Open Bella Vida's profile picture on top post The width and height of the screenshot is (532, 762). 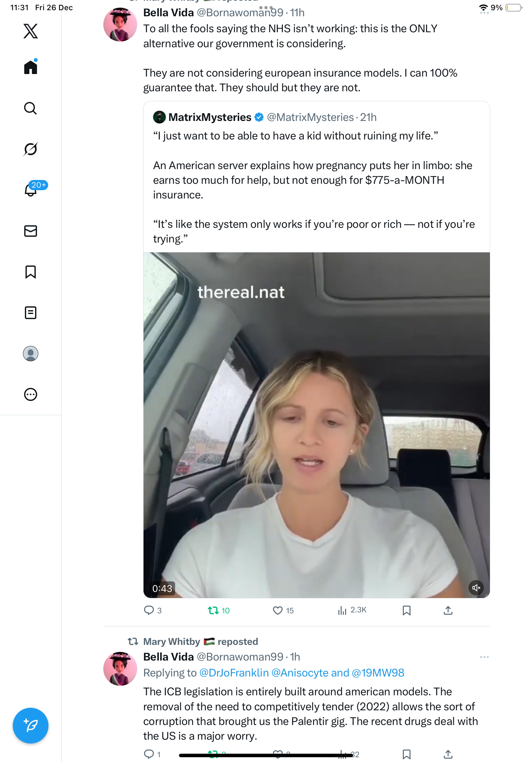click(120, 25)
